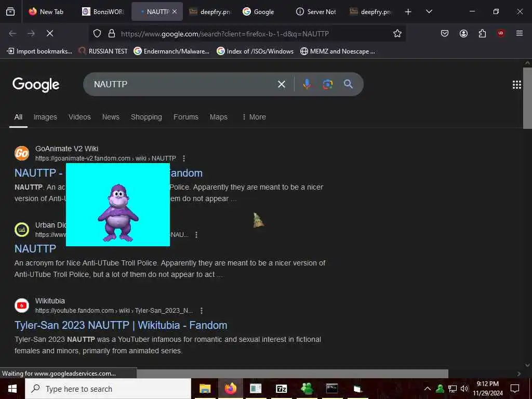Open the Windows notification center
The width and height of the screenshot is (532, 399).
(515, 389)
